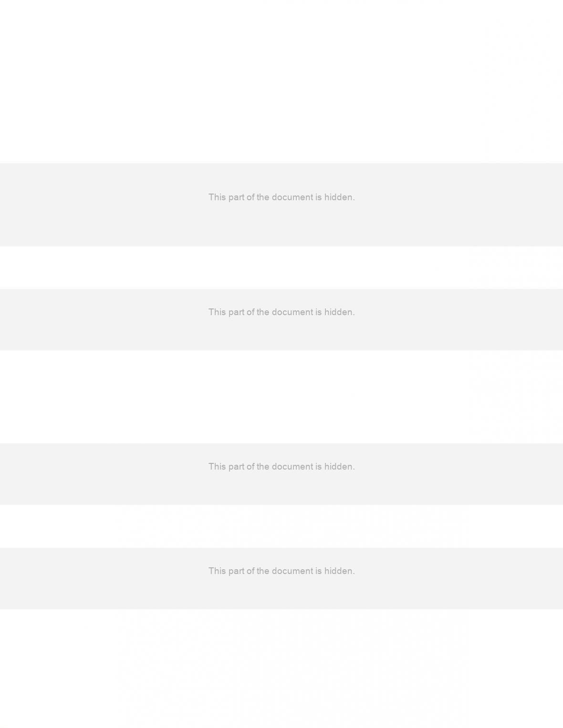Click the white gap between second and third hidden banners
The height and width of the screenshot is (728, 563).
click(281, 397)
